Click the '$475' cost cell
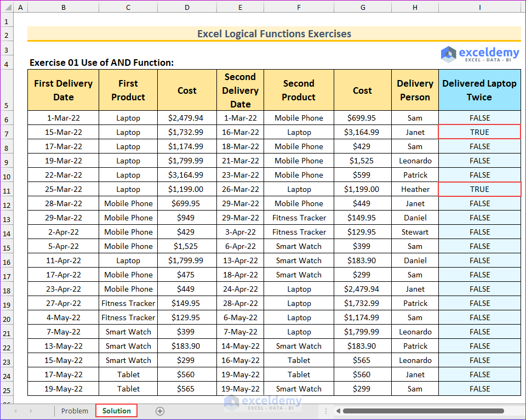The height and width of the screenshot is (420, 526). 187,275
